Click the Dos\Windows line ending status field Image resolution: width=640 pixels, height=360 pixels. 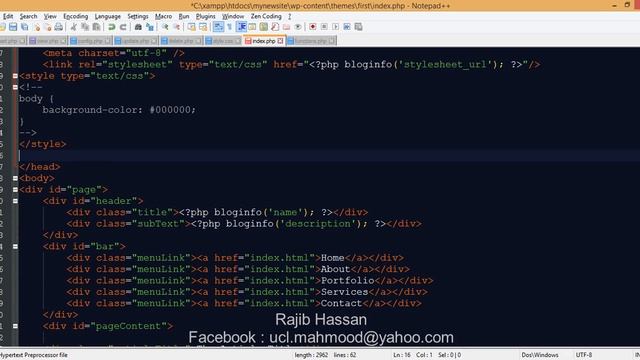(x=540, y=355)
